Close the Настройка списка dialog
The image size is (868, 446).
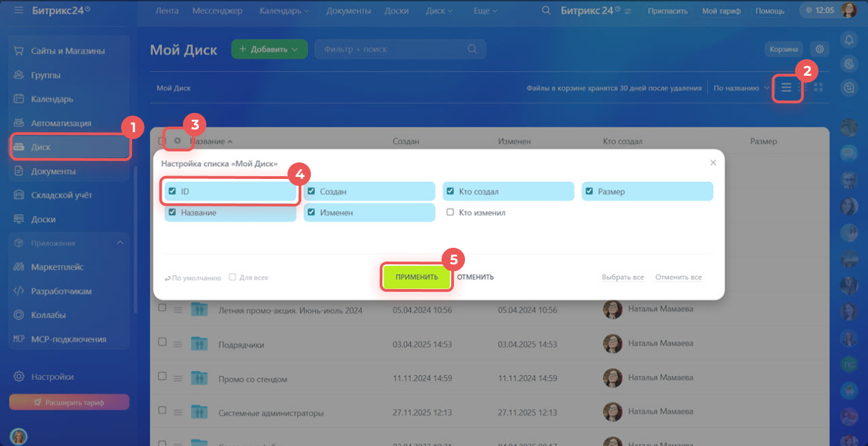pyautogui.click(x=713, y=163)
